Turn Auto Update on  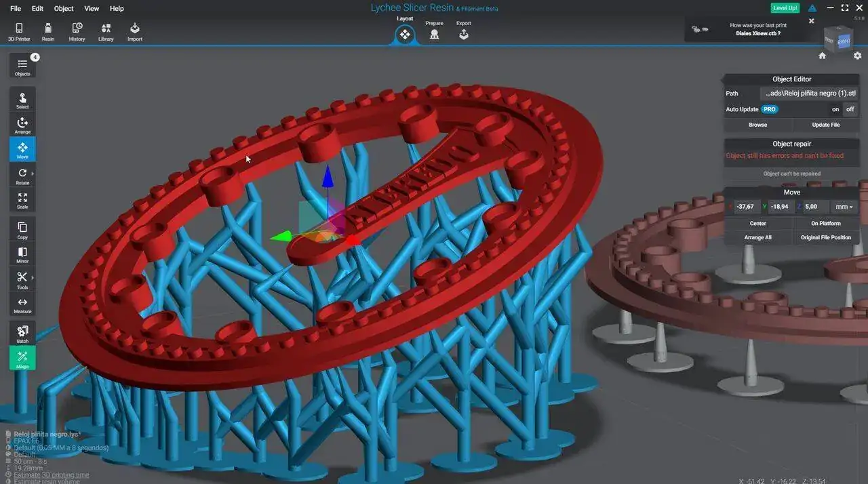(x=835, y=109)
